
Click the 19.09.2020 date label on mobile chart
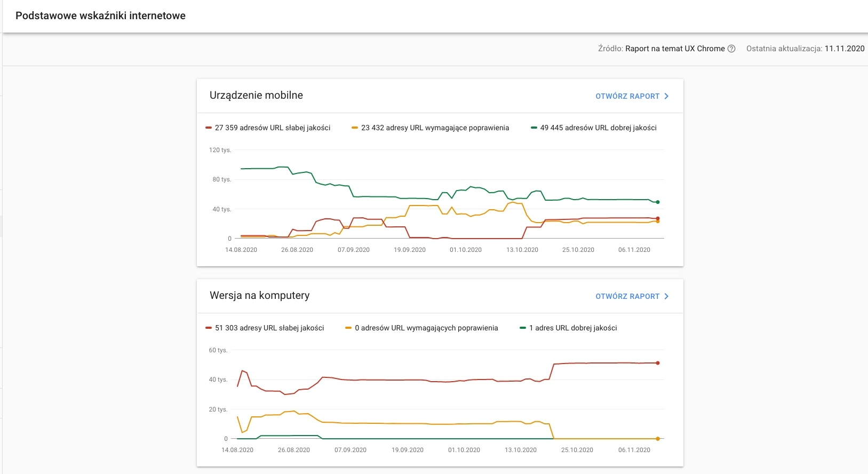[x=410, y=250]
